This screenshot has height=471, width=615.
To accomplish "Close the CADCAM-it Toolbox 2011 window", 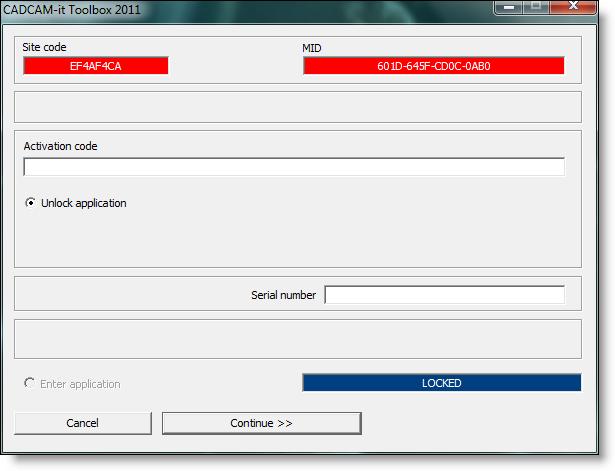I will tap(573, 6).
